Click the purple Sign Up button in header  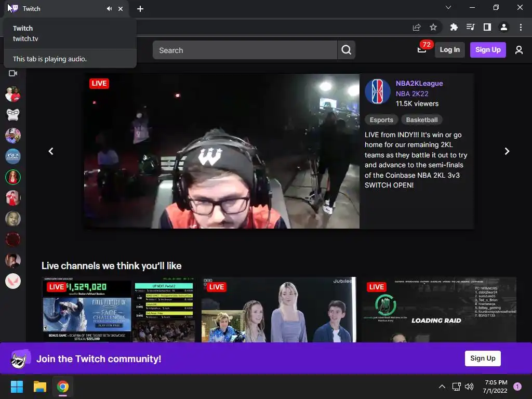coord(488,50)
